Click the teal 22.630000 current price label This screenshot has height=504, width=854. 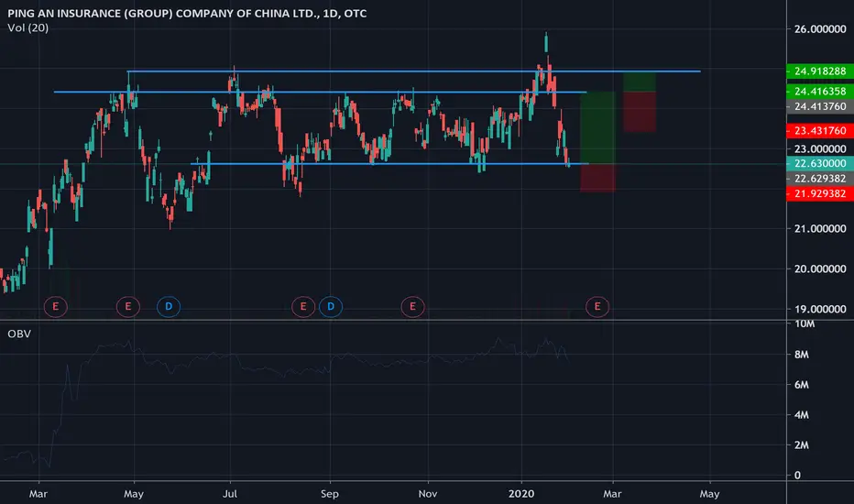coord(820,163)
